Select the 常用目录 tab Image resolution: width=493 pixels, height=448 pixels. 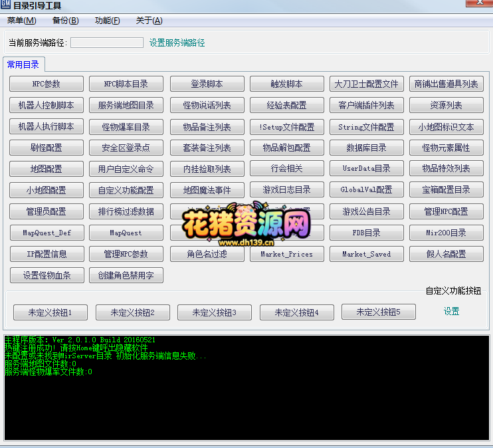[23, 65]
